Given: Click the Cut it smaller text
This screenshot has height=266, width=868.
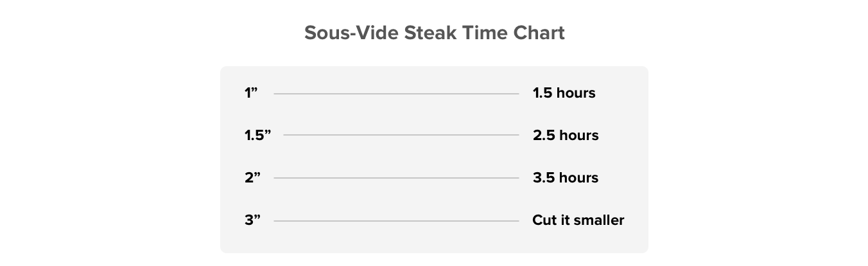Looking at the screenshot, I should pyautogui.click(x=578, y=220).
